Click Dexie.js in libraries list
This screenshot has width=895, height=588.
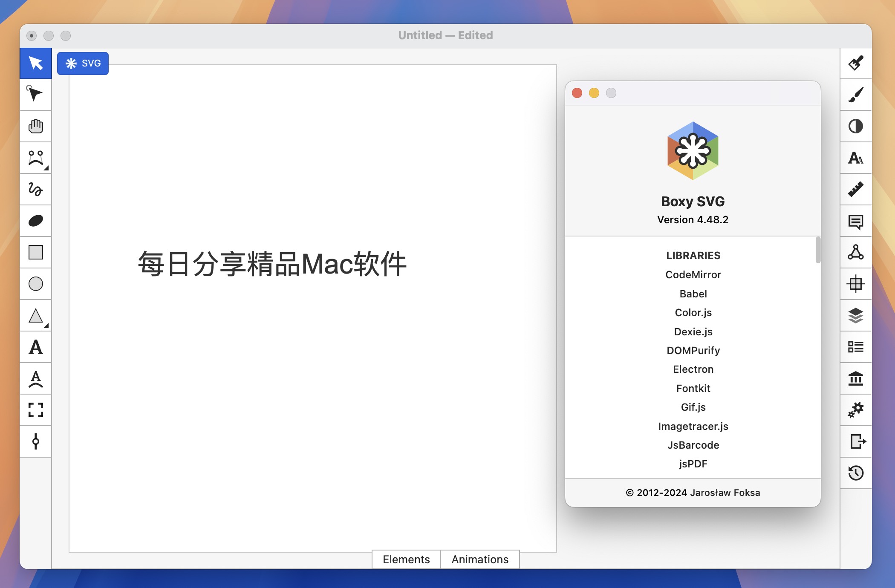click(693, 332)
